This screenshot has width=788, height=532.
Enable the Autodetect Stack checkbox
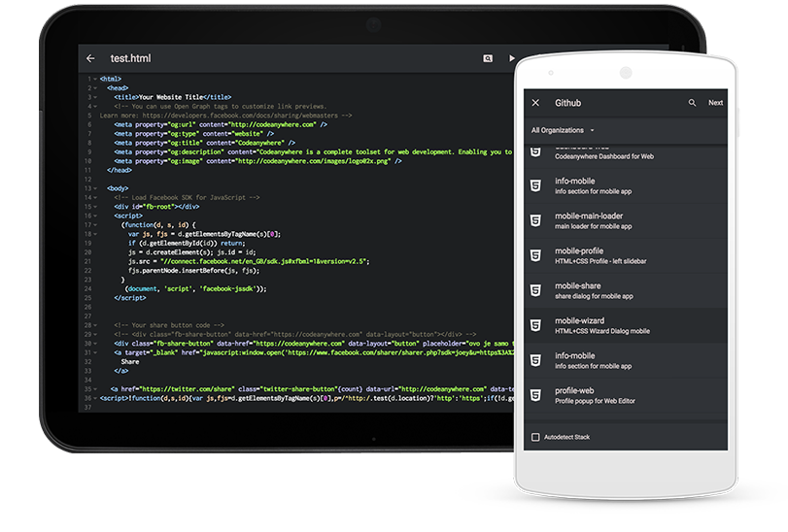point(535,437)
